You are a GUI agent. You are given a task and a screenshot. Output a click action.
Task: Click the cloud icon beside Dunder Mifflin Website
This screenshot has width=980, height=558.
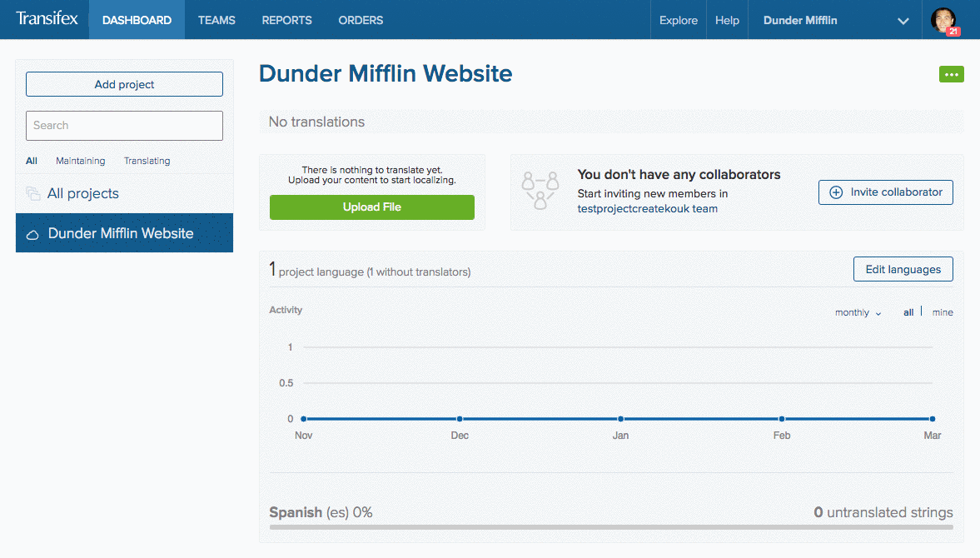pos(32,234)
